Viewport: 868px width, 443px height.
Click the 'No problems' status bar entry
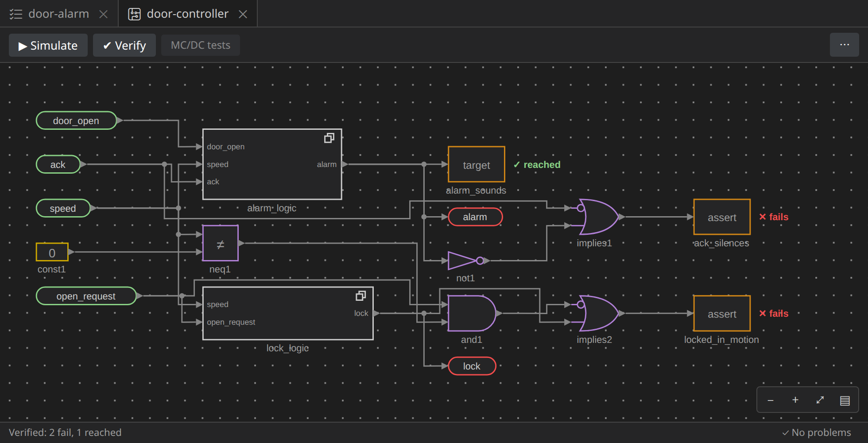tap(817, 432)
